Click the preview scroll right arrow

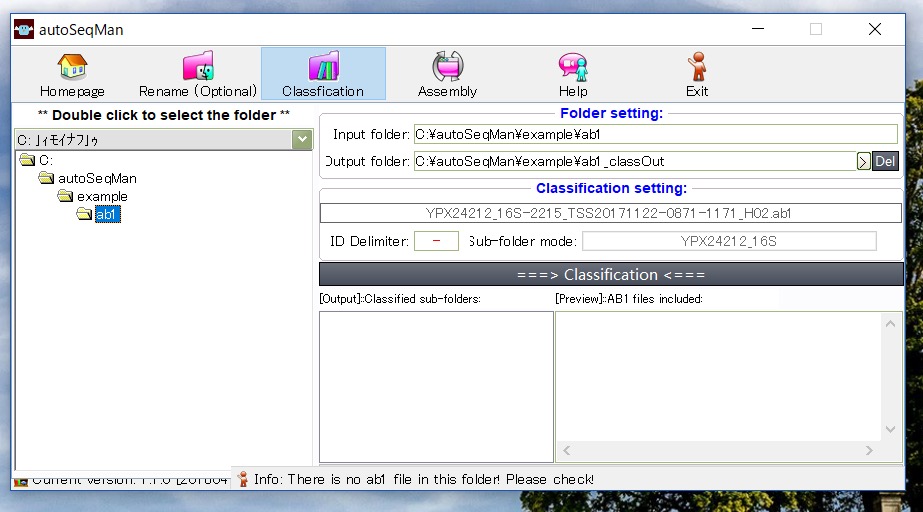869,451
